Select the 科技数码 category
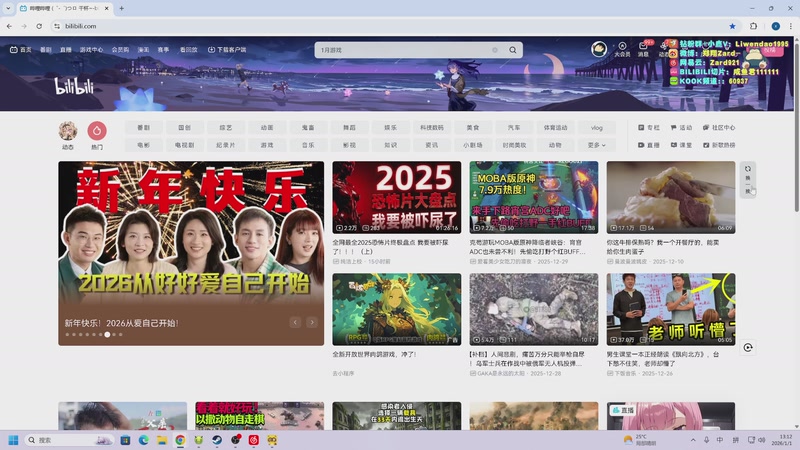Screen dimensions: 800x450 point(432,128)
